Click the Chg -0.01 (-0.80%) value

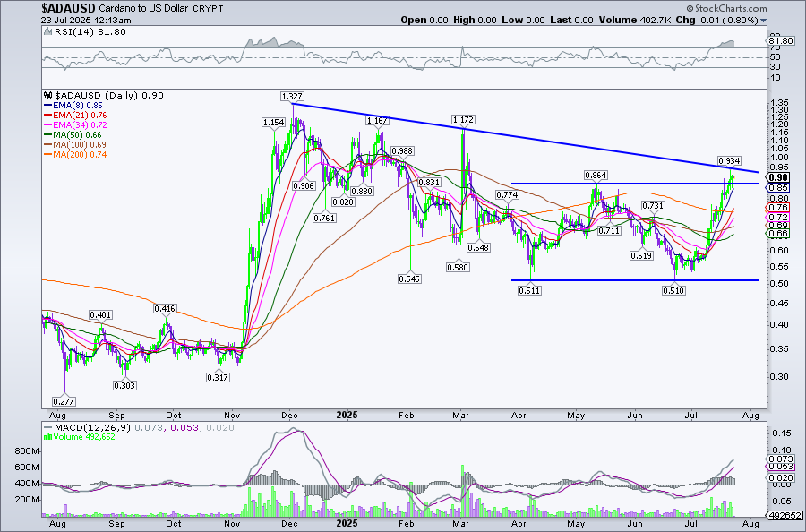tap(716, 20)
